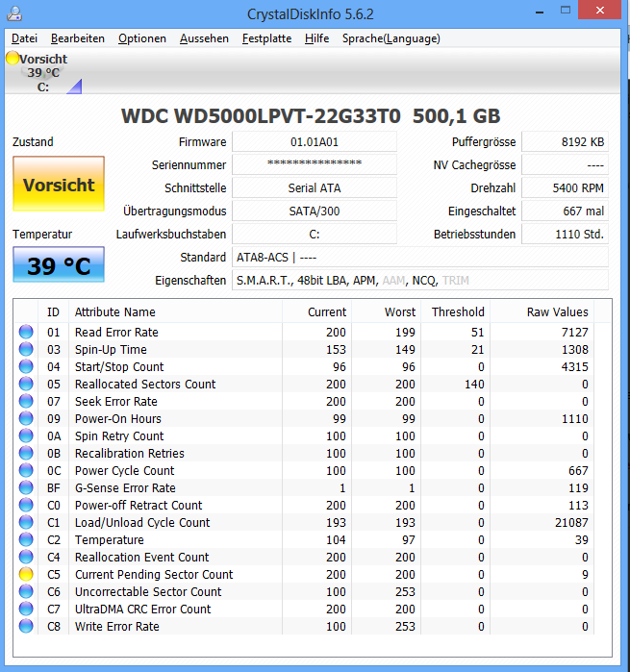Click the Firmware field 01.01A01
This screenshot has height=672, width=630.
coord(315,142)
